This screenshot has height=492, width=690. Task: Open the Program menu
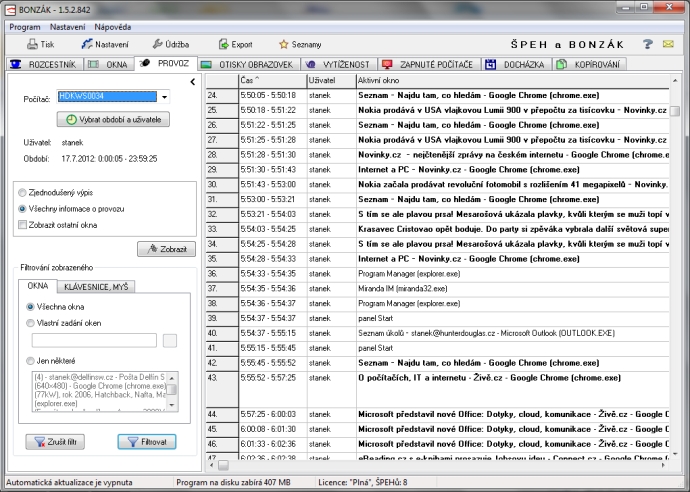coord(25,27)
